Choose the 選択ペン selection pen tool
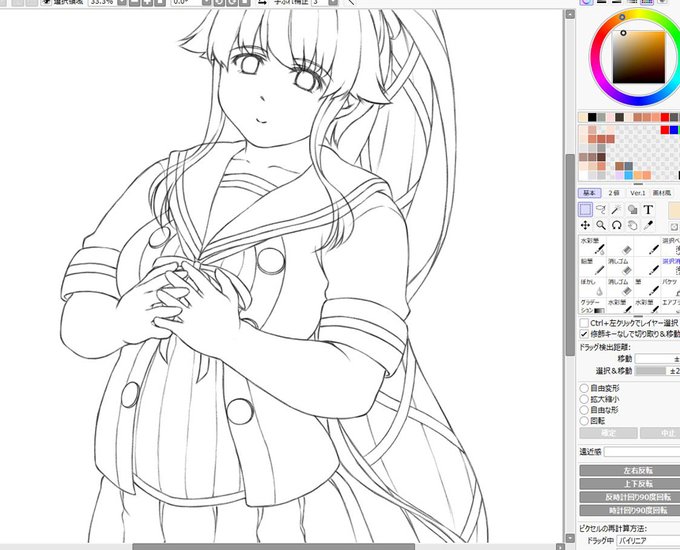The image size is (680, 550). [670, 246]
